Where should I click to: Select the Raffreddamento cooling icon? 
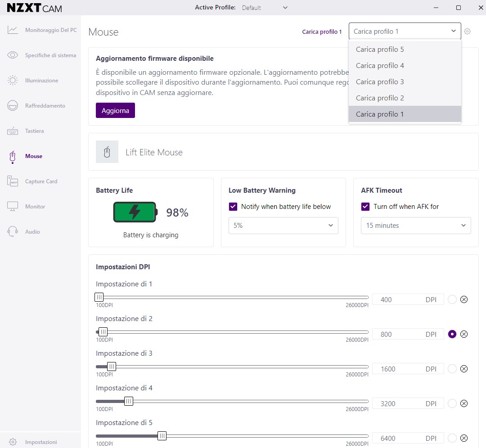coord(13,106)
